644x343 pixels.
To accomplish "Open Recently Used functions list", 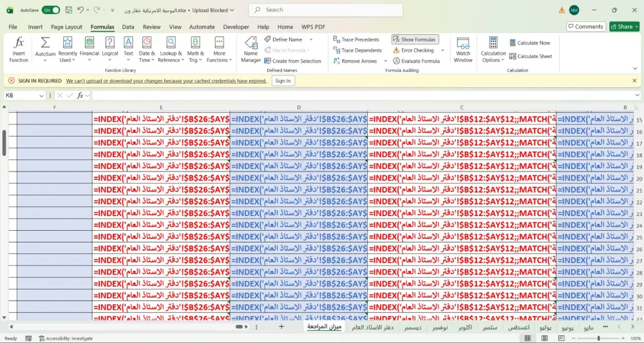I will [68, 50].
